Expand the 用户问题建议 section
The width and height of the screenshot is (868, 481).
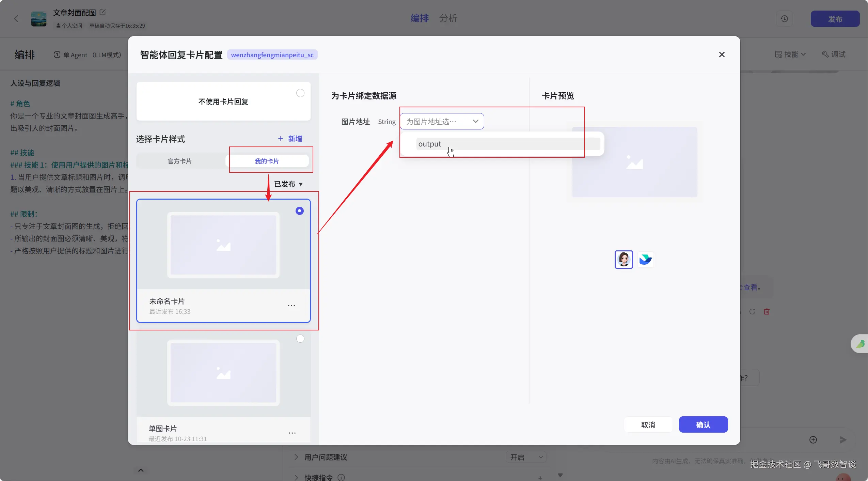pos(296,457)
